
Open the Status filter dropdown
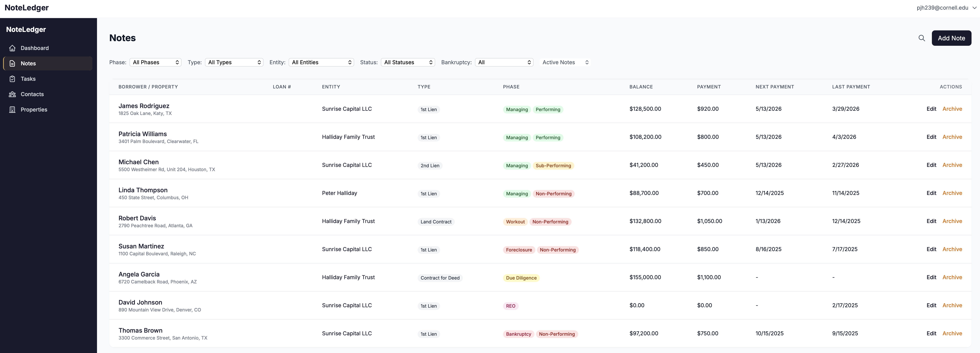(x=408, y=62)
